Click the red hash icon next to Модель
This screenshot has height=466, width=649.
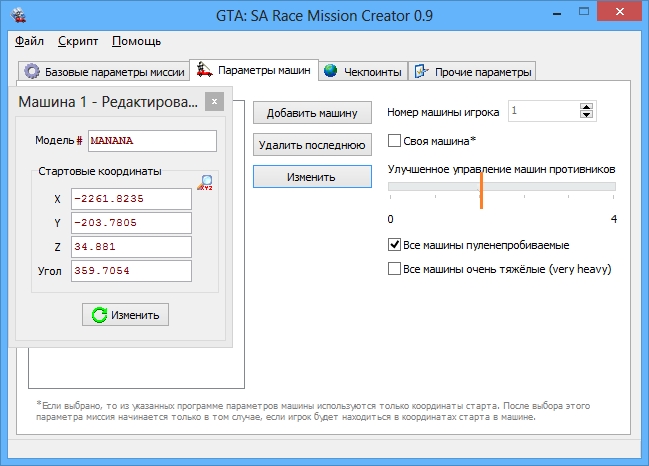coord(80,141)
